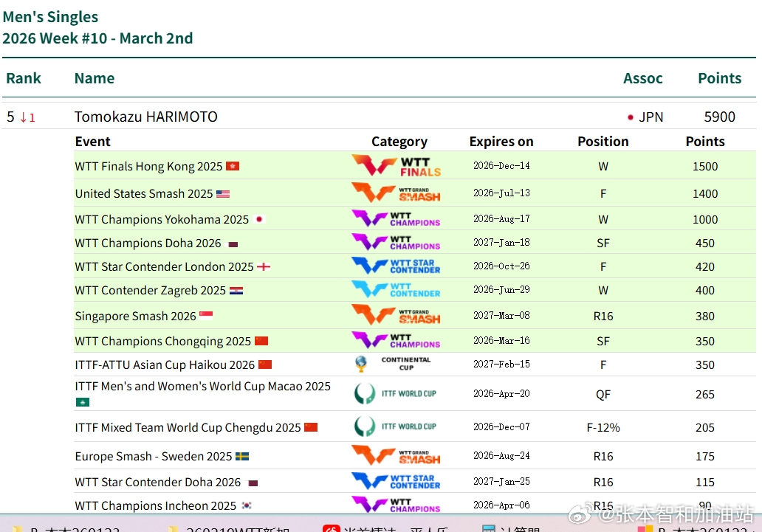This screenshot has width=762, height=532.
Task: Click the Position column header
Action: (603, 142)
